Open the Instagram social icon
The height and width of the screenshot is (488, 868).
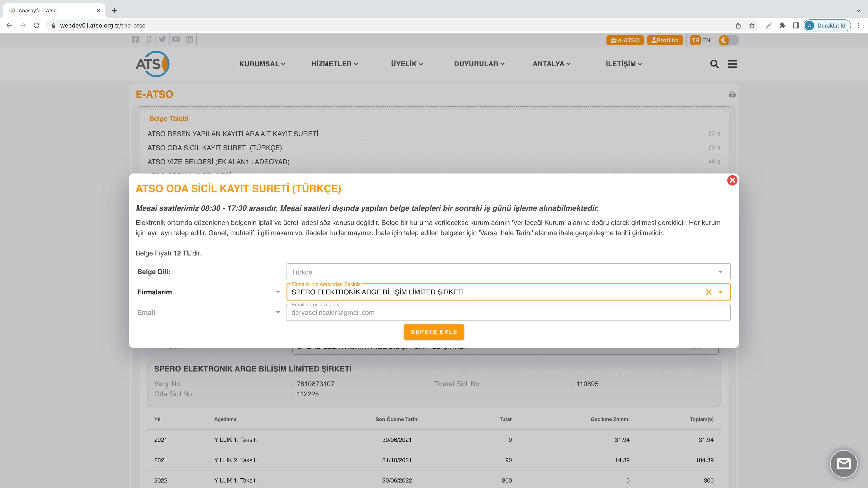pos(149,39)
